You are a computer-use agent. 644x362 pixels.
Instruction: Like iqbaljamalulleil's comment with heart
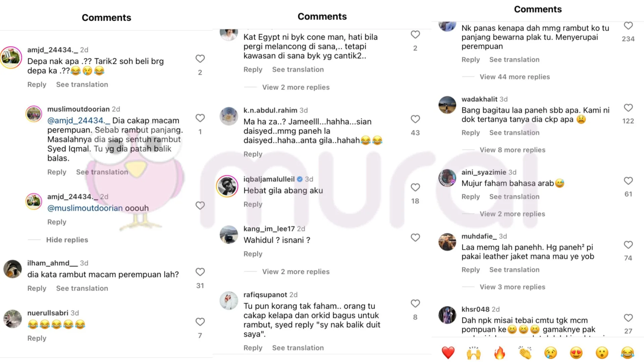415,187
